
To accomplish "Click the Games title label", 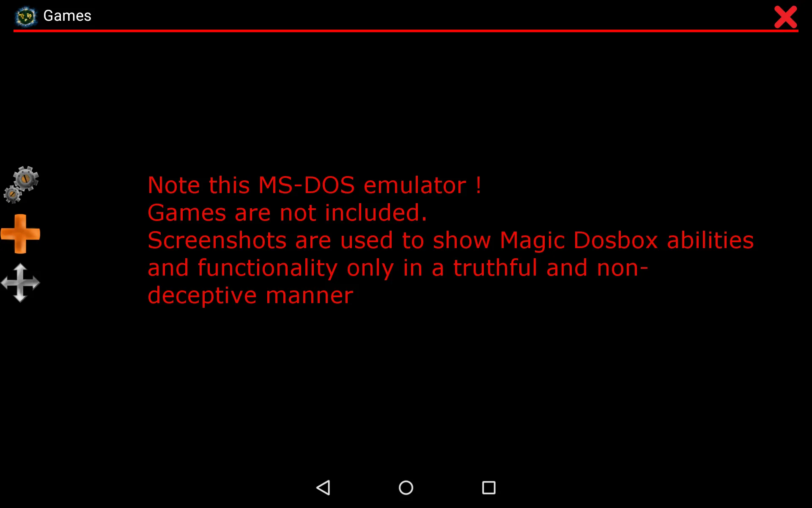I will tap(67, 16).
